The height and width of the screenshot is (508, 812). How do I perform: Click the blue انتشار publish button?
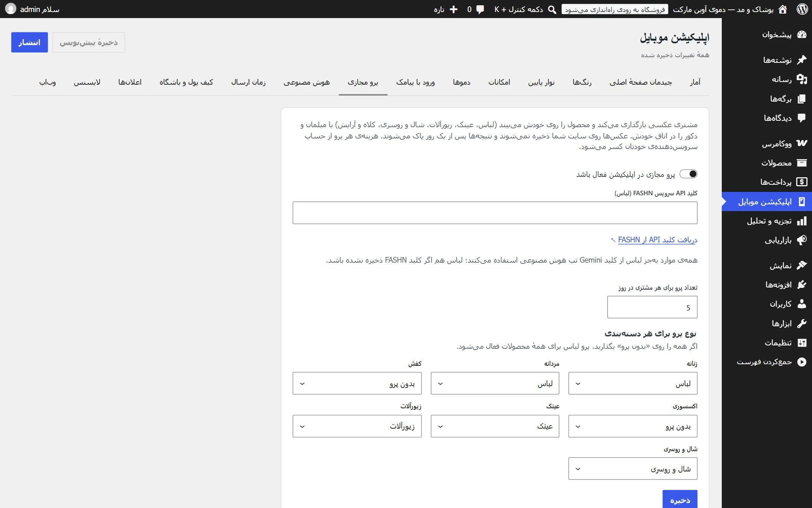(29, 42)
